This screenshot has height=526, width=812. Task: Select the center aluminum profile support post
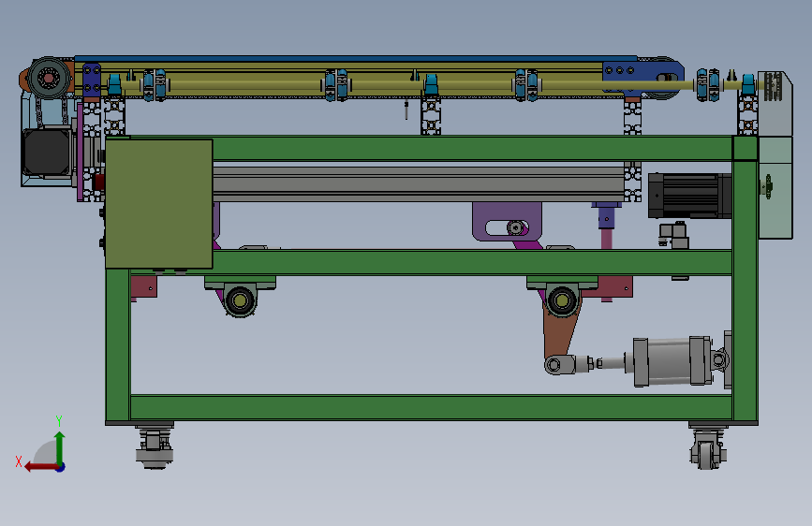pyautogui.click(x=431, y=116)
